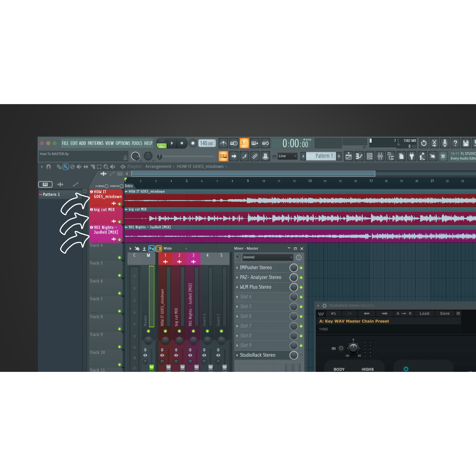The image size is (476, 476).
Task: Open the mixer window icon
Action: pyautogui.click(x=380, y=156)
